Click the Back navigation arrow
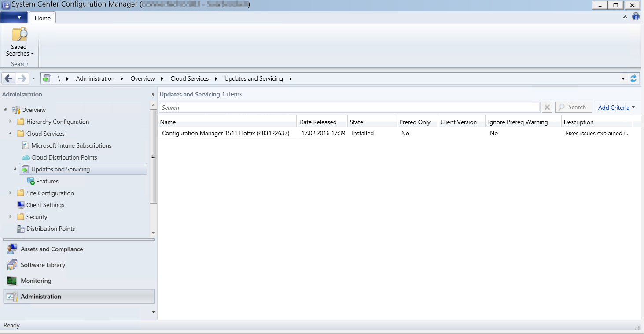 point(8,78)
